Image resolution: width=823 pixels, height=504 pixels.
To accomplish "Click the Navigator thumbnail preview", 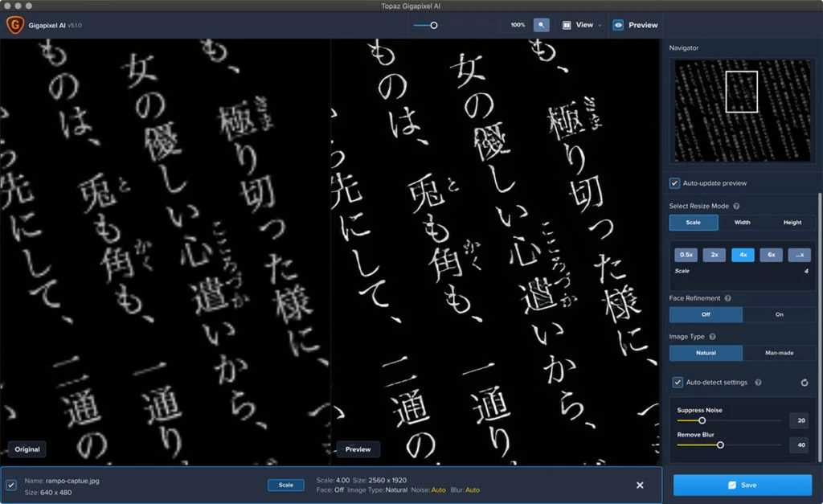I will pos(741,110).
